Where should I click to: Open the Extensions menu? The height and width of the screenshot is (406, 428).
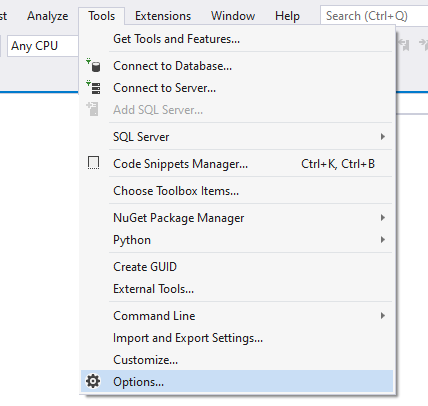(x=163, y=16)
